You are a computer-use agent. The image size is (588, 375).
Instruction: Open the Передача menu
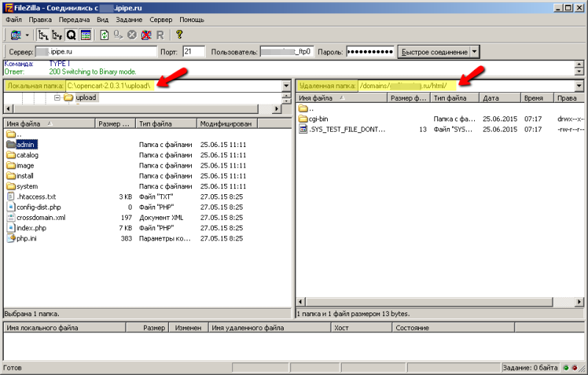point(75,19)
